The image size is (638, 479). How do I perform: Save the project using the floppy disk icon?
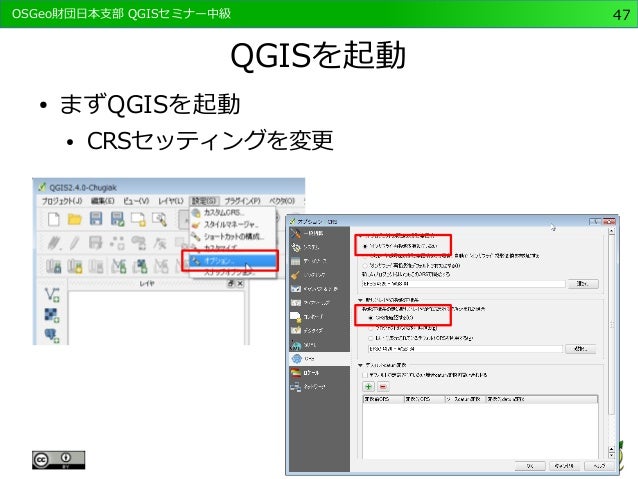click(96, 219)
